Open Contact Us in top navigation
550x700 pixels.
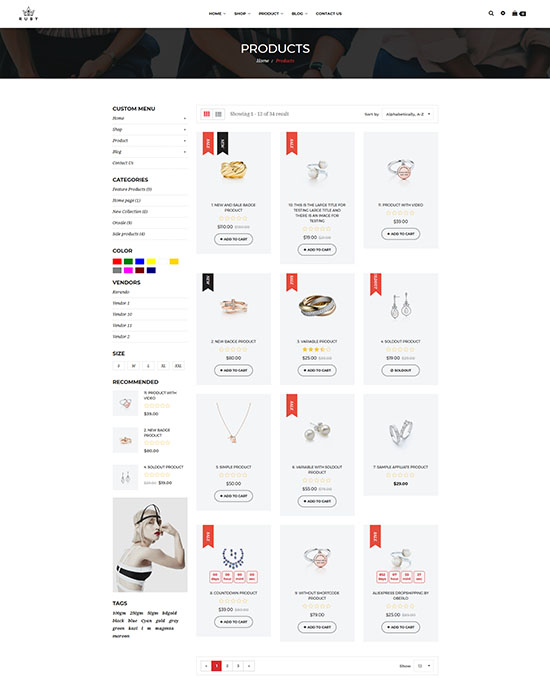(x=329, y=14)
